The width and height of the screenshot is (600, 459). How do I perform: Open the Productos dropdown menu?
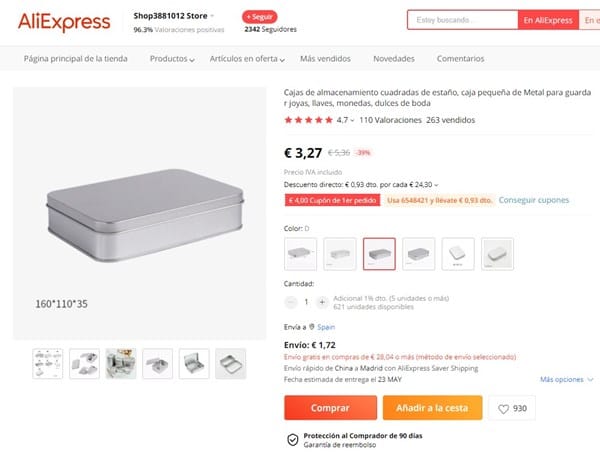click(172, 59)
